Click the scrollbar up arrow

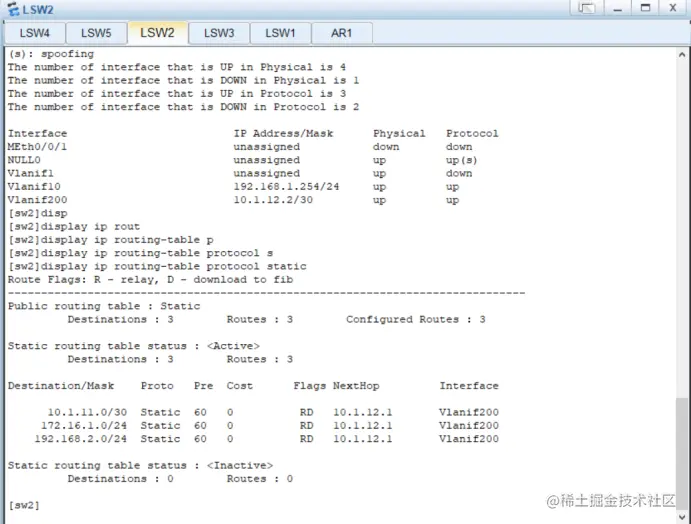(682, 55)
